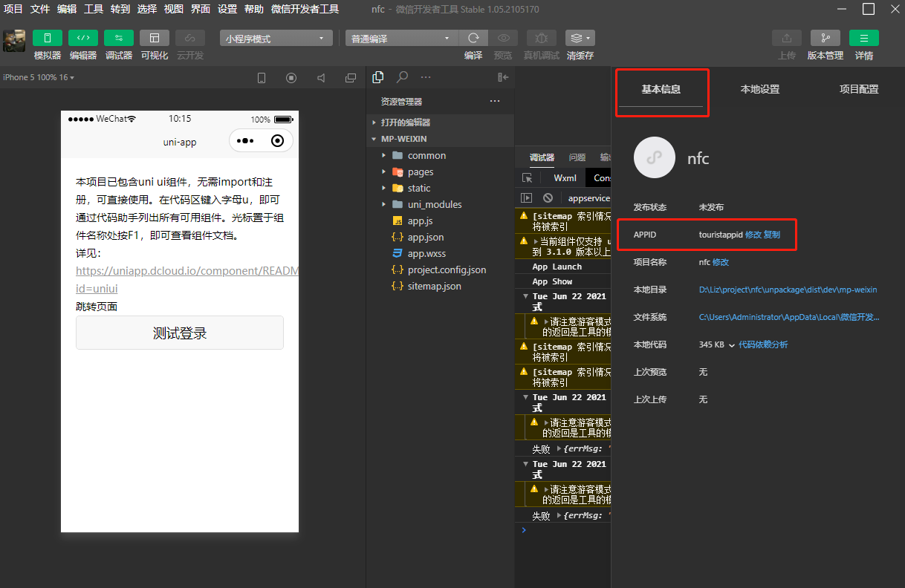Click the 真机调试 bug icon
The image size is (905, 588).
pos(541,38)
